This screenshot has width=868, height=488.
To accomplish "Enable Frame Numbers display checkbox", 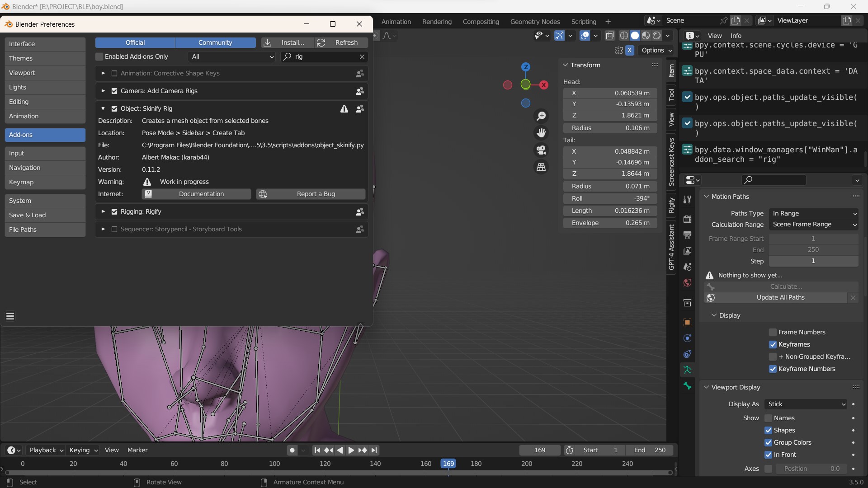I will (773, 333).
